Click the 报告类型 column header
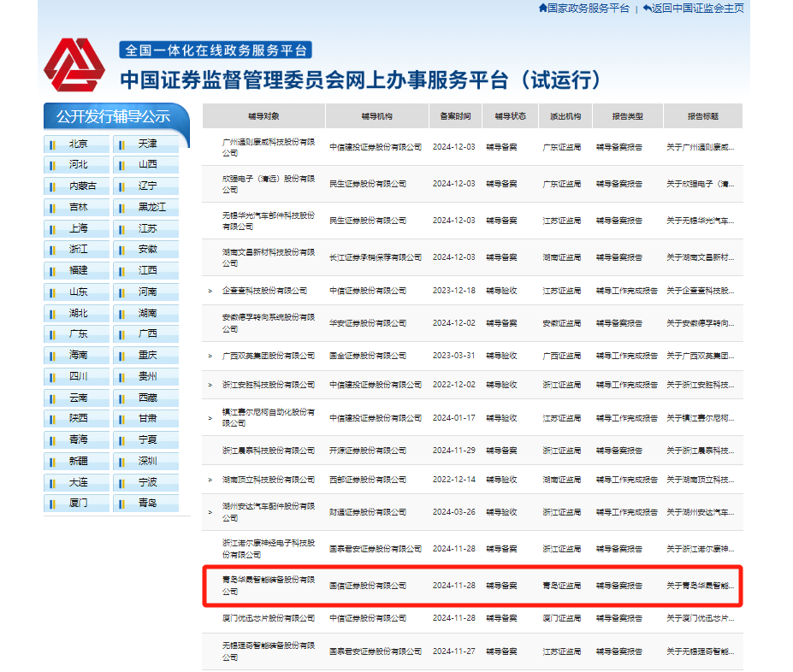This screenshot has height=672, width=793. (x=628, y=116)
